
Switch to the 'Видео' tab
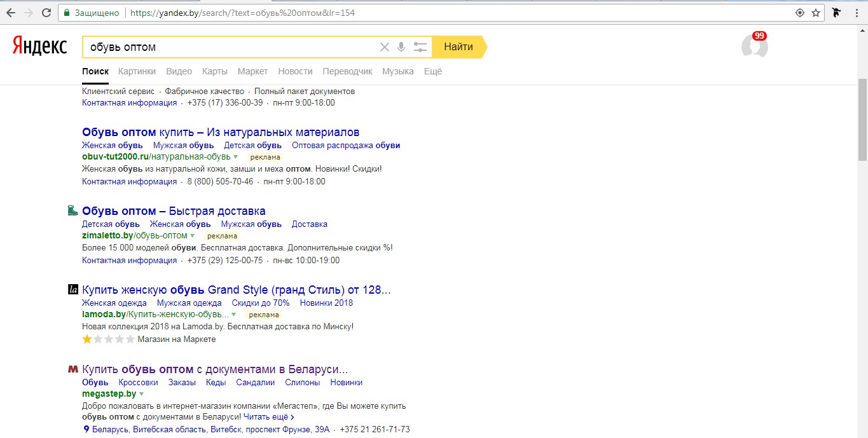[x=179, y=71]
